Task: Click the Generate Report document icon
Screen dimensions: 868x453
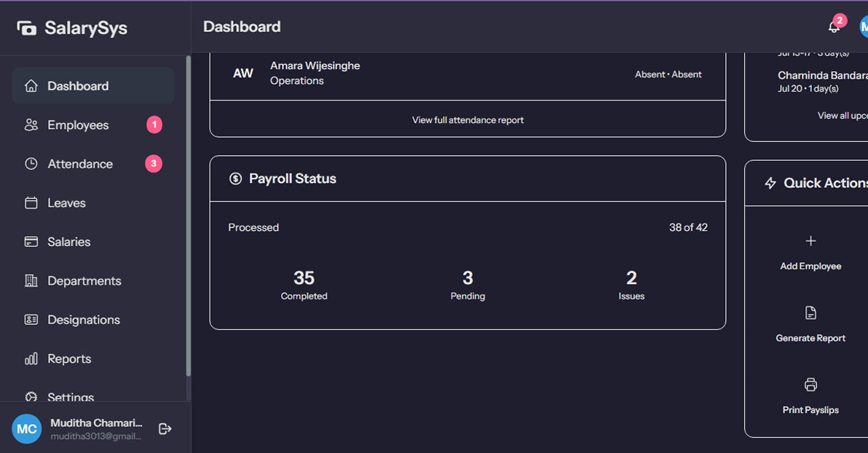Action: point(810,313)
